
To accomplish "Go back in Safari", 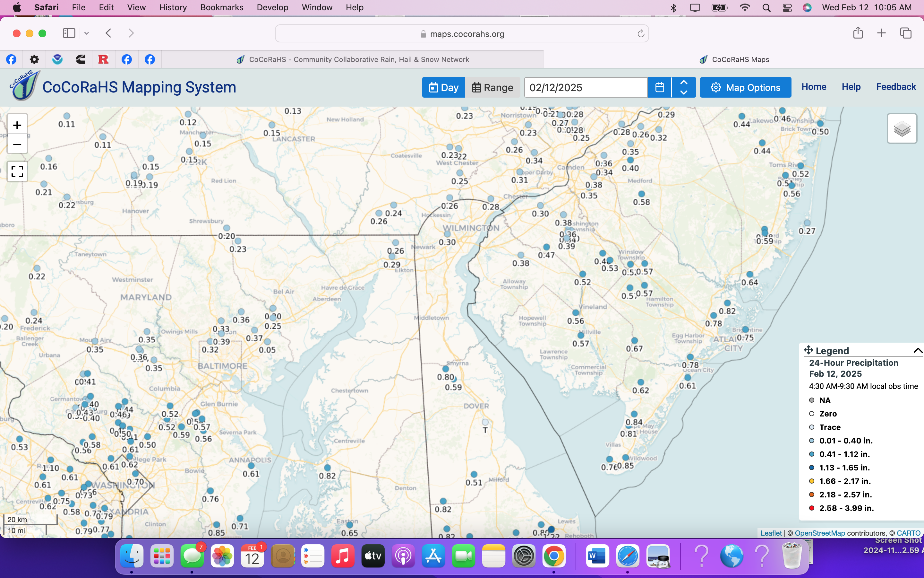I will tap(108, 33).
